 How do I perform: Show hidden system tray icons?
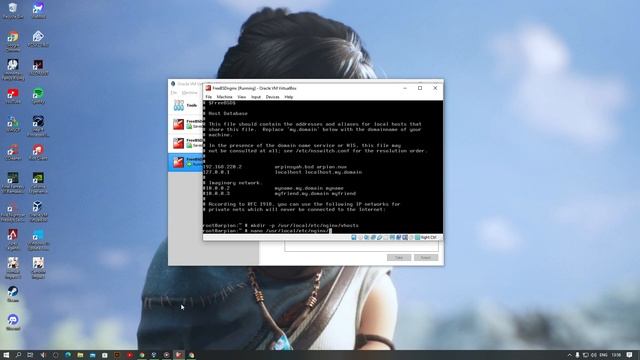pos(569,355)
